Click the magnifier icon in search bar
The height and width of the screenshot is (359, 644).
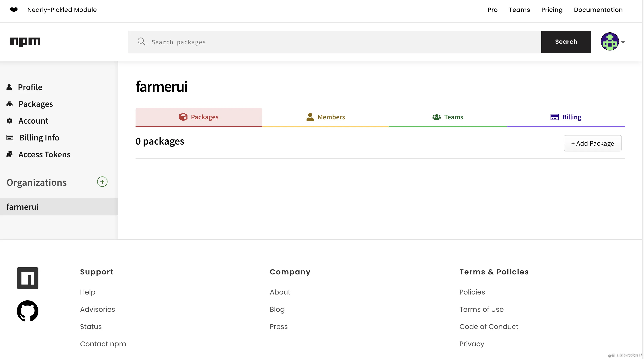click(x=142, y=41)
